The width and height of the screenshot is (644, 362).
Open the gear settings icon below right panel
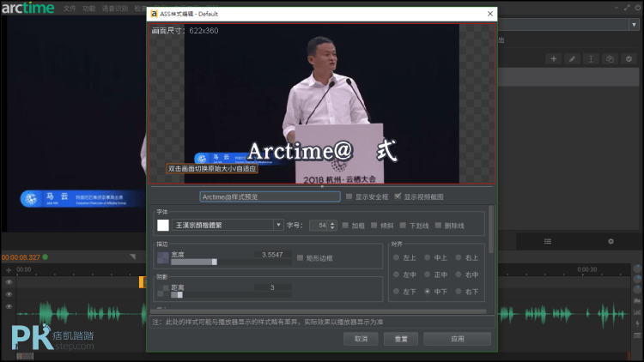click(611, 241)
